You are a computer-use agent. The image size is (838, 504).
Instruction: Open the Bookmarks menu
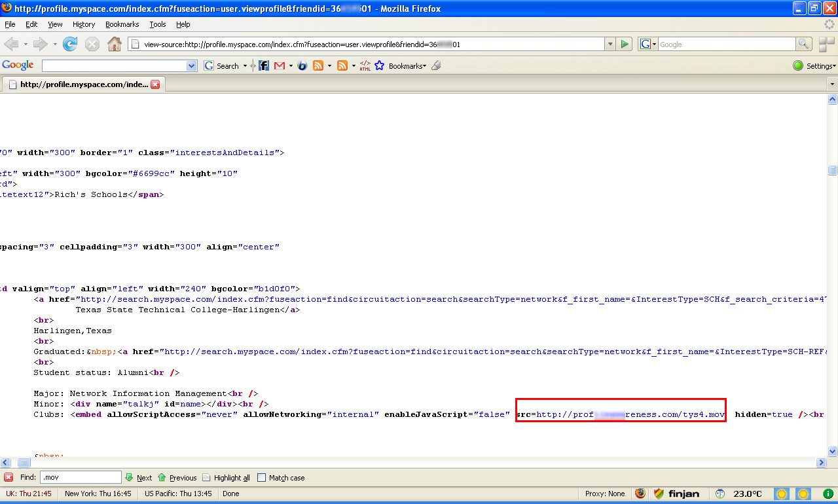pyautogui.click(x=122, y=24)
